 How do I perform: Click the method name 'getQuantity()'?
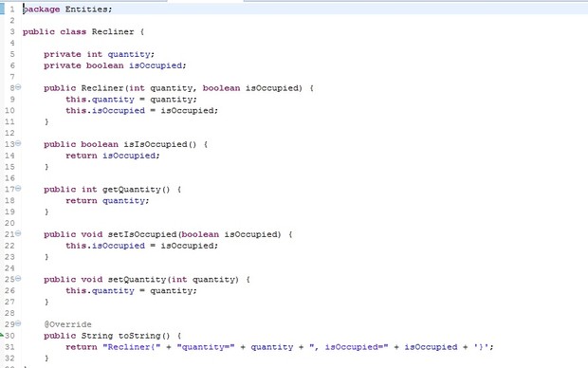[137, 190]
